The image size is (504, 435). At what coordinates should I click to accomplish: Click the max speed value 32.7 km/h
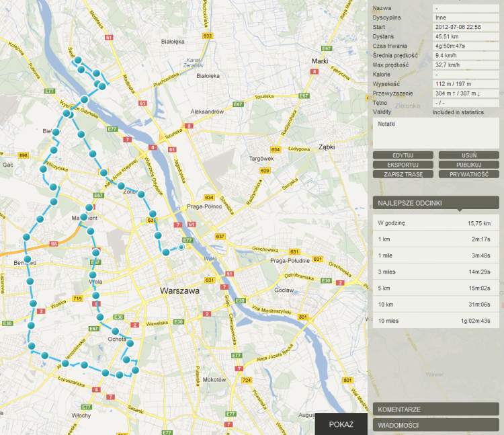466,65
